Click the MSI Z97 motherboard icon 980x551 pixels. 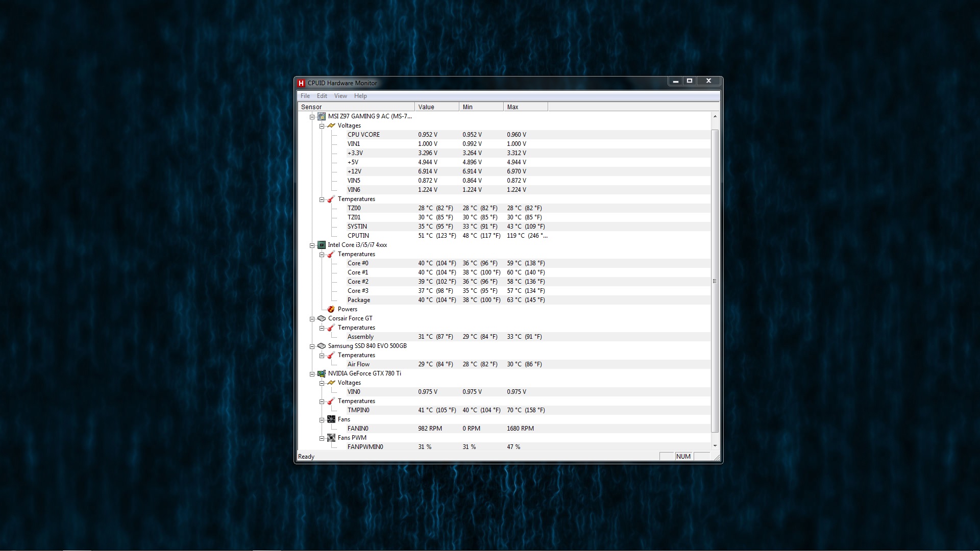tap(322, 116)
